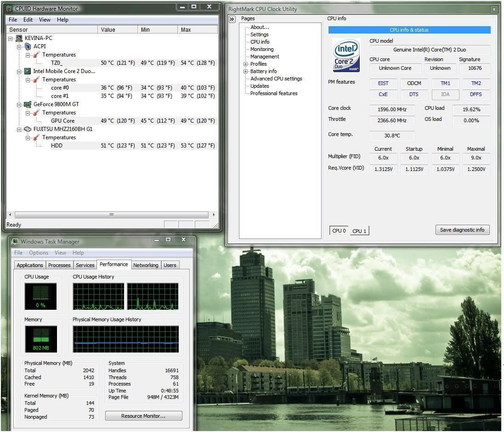Click the Intel Mobile Core 2 Duo chip icon
The width and height of the screenshot is (504, 432).
click(28, 71)
